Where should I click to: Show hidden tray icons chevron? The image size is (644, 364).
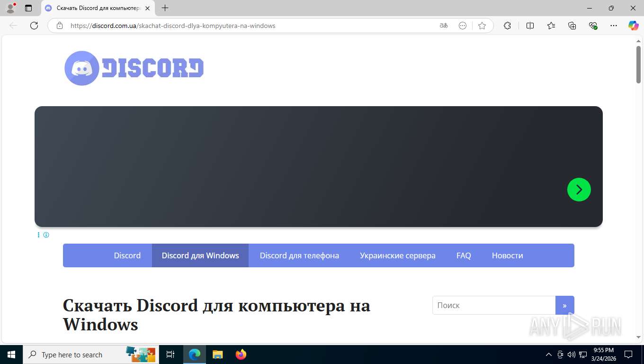point(549,355)
